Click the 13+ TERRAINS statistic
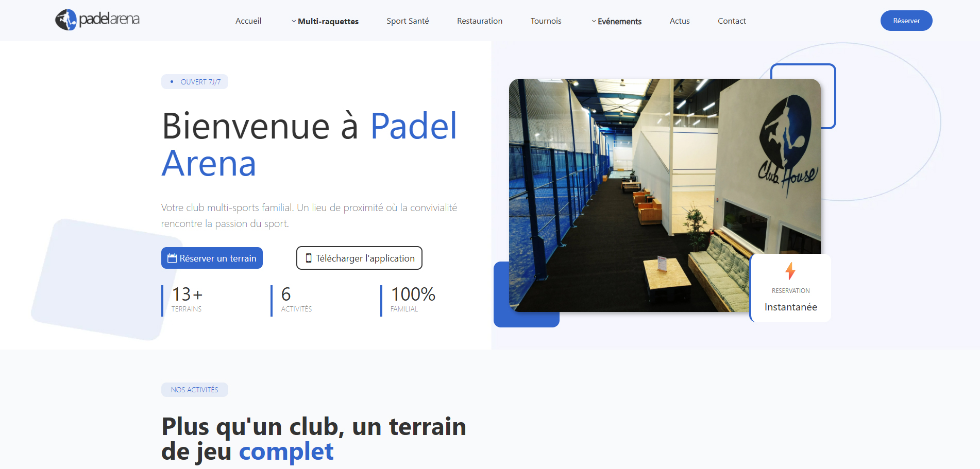Viewport: 980px width, 469px height. [187, 300]
